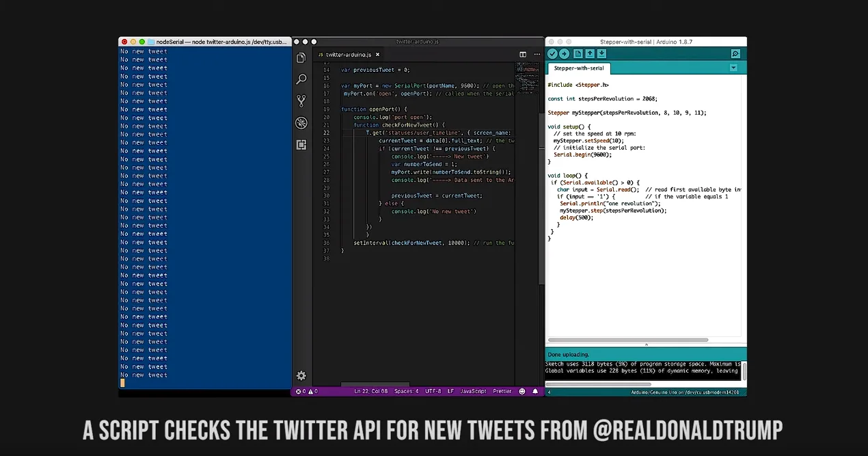
Task: Click the errors count in status bar
Action: click(x=302, y=392)
